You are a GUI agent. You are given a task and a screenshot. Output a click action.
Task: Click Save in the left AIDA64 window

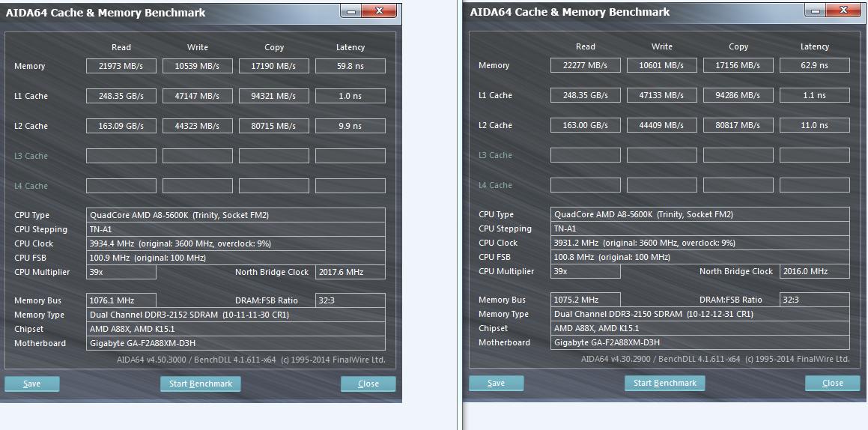point(32,384)
